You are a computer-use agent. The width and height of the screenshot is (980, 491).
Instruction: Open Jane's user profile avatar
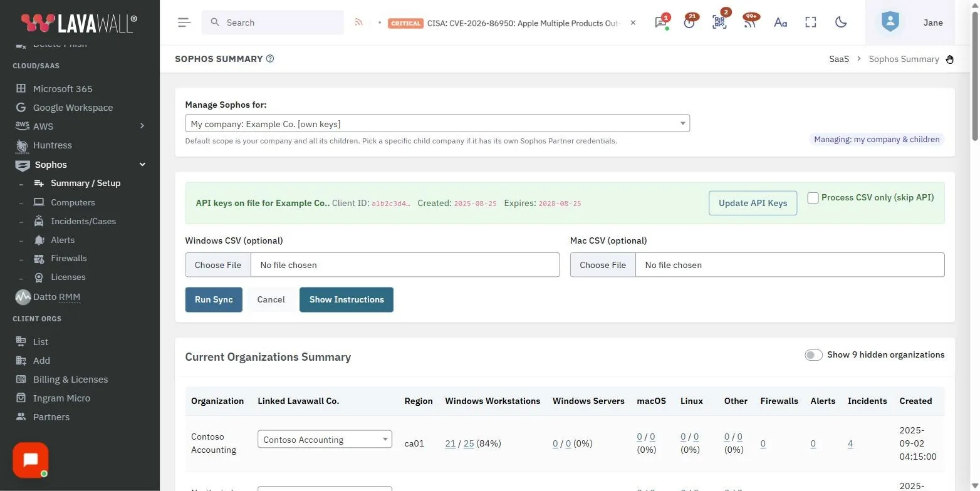click(890, 22)
